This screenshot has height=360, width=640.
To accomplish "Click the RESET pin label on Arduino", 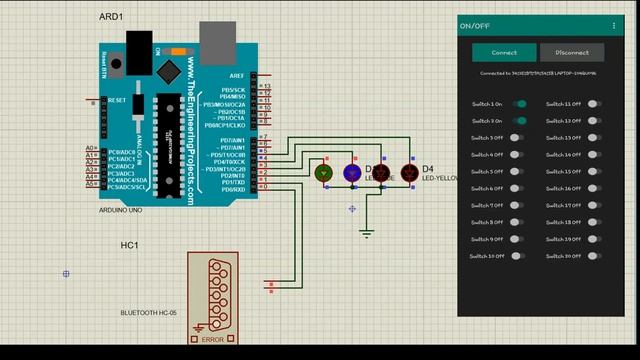I will tap(117, 100).
